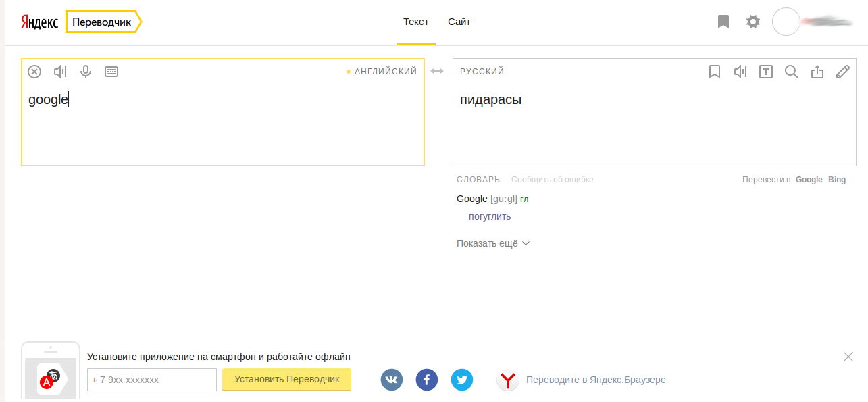Image resolution: width=868 pixels, height=402 pixels.
Task: Select target language РУССКИЙ
Action: pos(482,72)
